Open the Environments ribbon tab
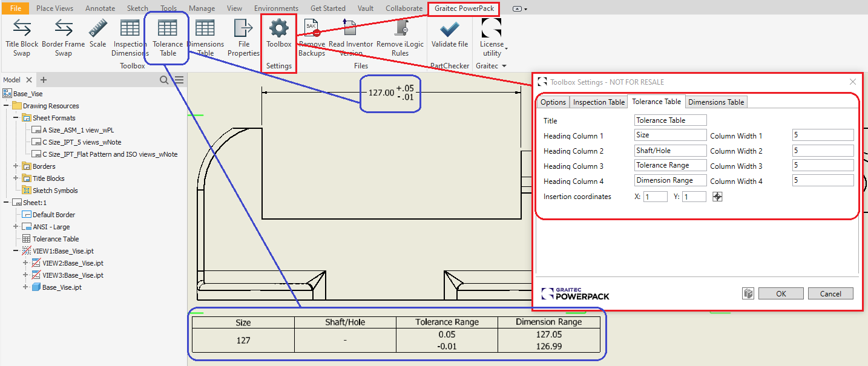Viewport: 868px width, 366px height. click(x=276, y=8)
